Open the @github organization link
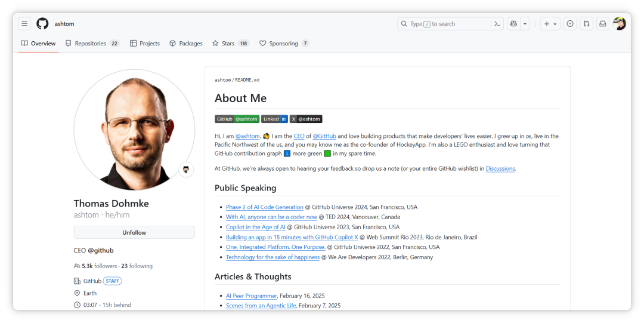This screenshot has width=644, height=323. (x=101, y=250)
